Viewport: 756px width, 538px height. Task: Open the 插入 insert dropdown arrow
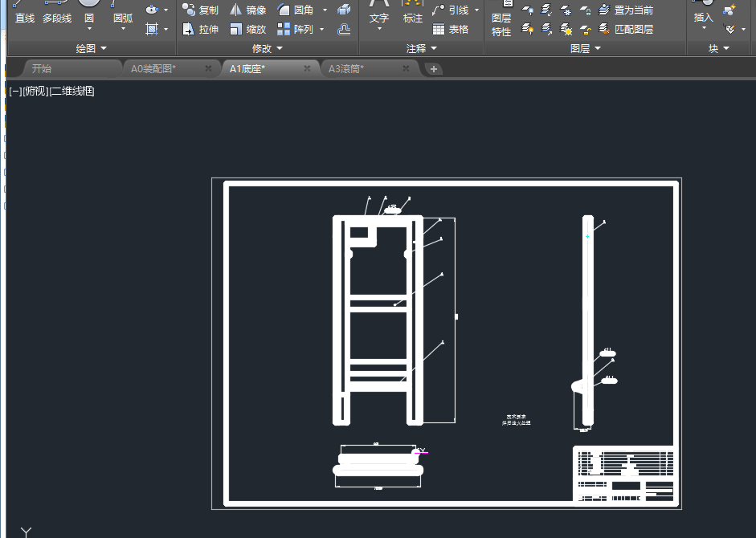[x=704, y=28]
